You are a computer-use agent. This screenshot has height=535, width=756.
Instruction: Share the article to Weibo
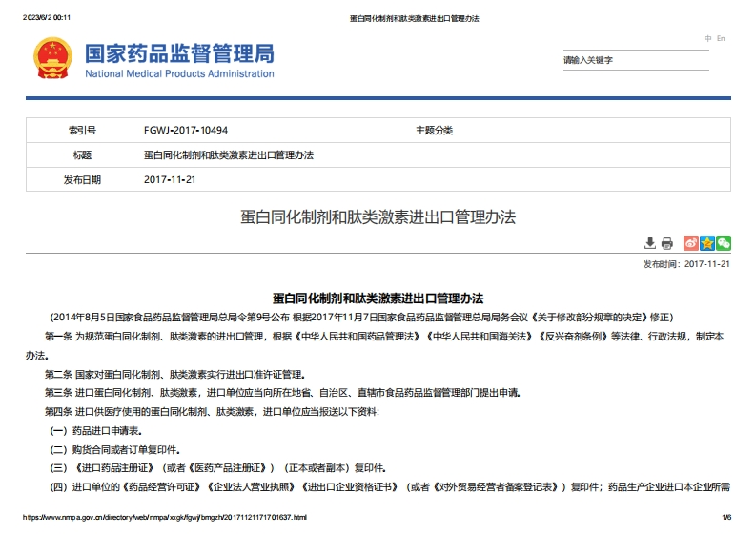(x=691, y=243)
